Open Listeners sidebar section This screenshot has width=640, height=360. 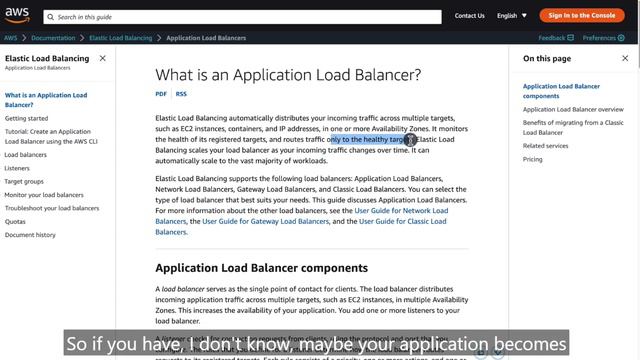click(17, 168)
